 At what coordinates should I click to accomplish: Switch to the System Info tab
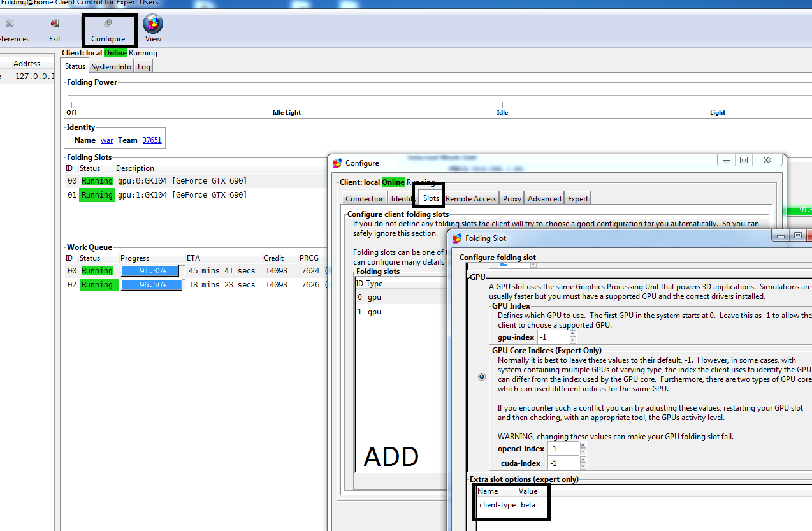click(x=111, y=67)
